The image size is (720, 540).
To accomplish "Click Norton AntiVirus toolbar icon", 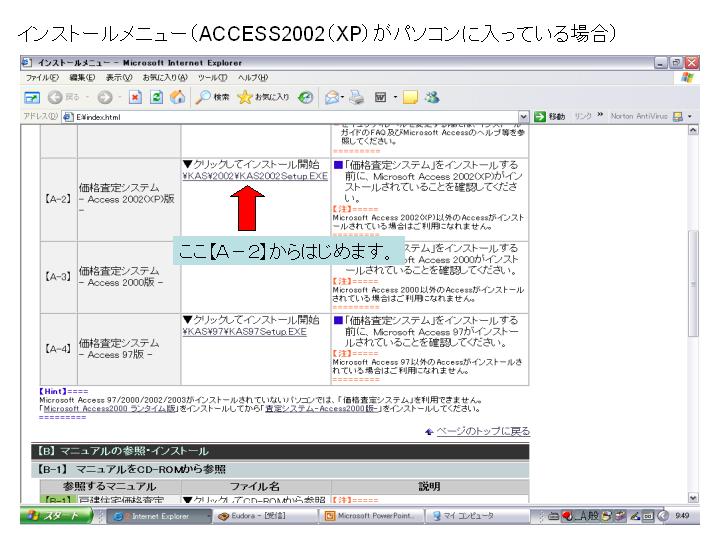I will point(678,117).
